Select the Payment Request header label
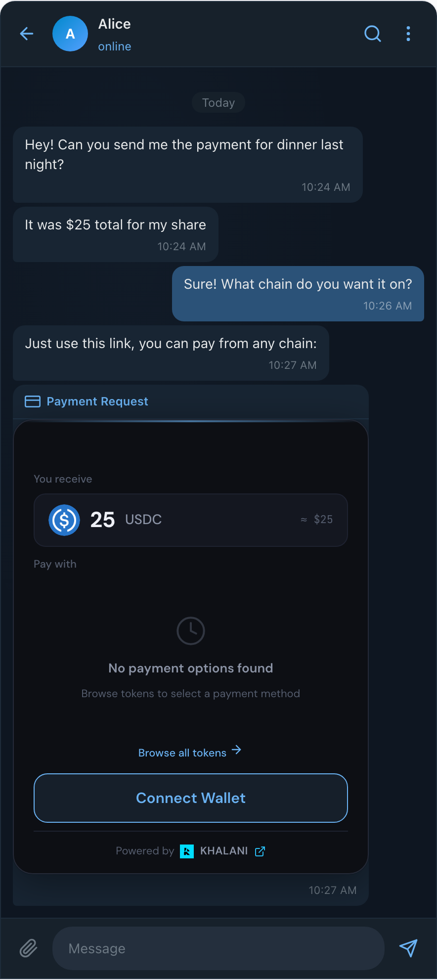Image resolution: width=437 pixels, height=980 pixels. click(97, 401)
